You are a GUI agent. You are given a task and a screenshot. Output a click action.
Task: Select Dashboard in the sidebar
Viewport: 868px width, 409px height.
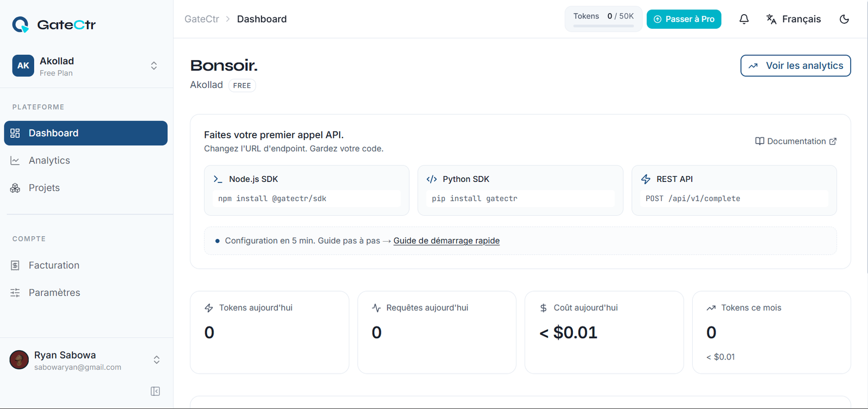86,133
